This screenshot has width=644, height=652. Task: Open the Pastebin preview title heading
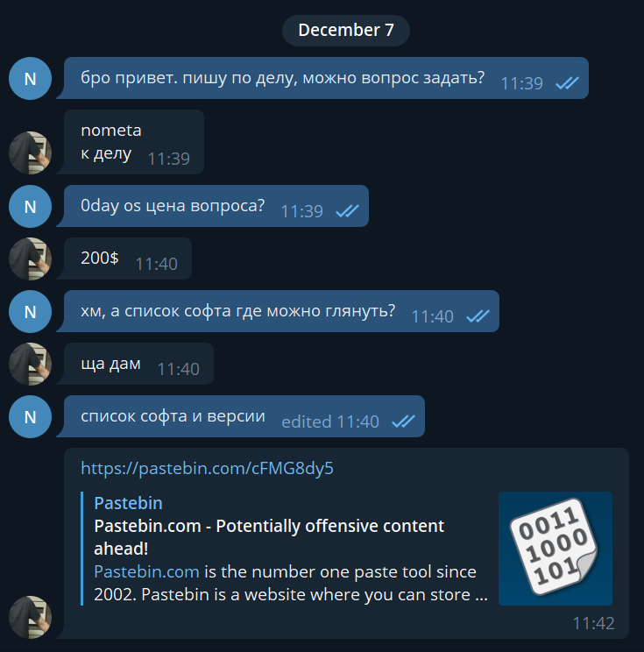coord(128,503)
